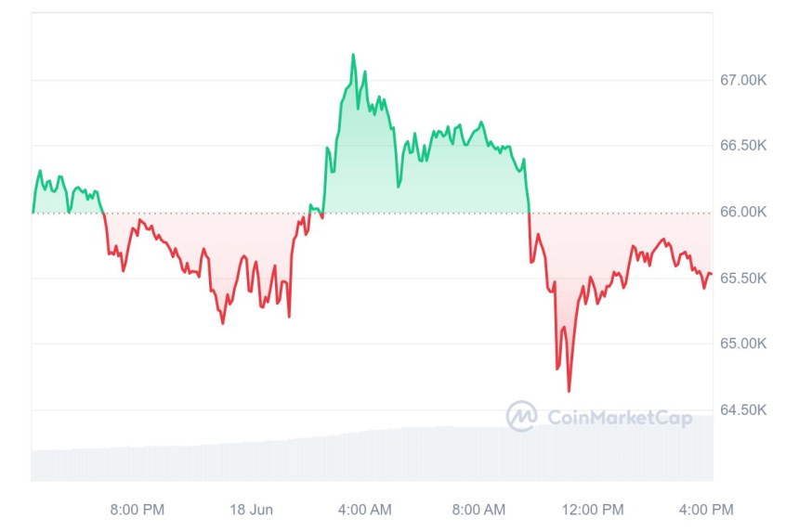The width and height of the screenshot is (799, 532).
Task: Click the CoinMarketCap logo icon
Action: [x=521, y=416]
